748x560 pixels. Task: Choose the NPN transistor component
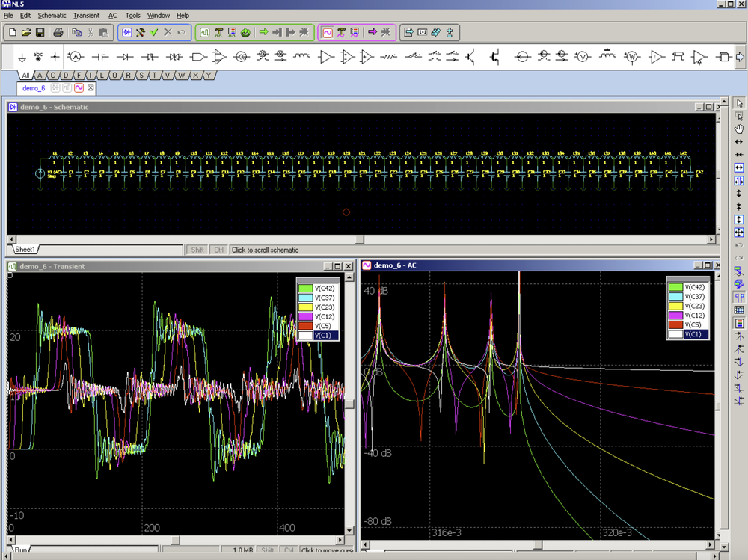coord(471,57)
